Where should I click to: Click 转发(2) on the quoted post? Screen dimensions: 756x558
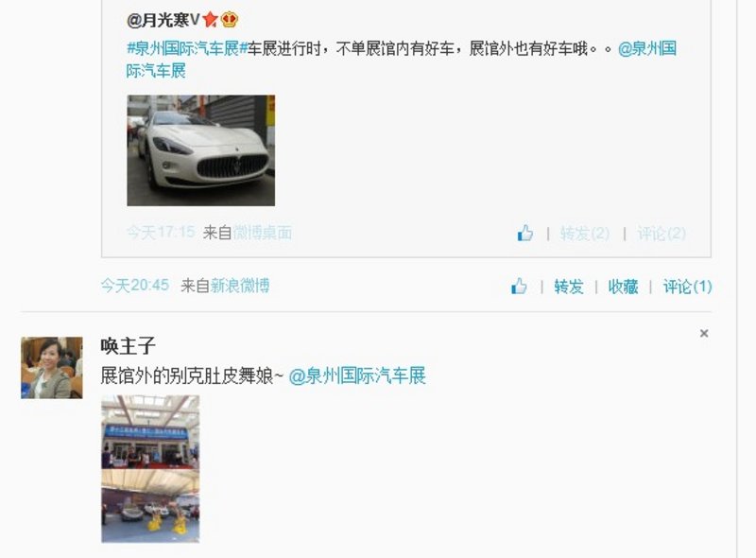(585, 234)
